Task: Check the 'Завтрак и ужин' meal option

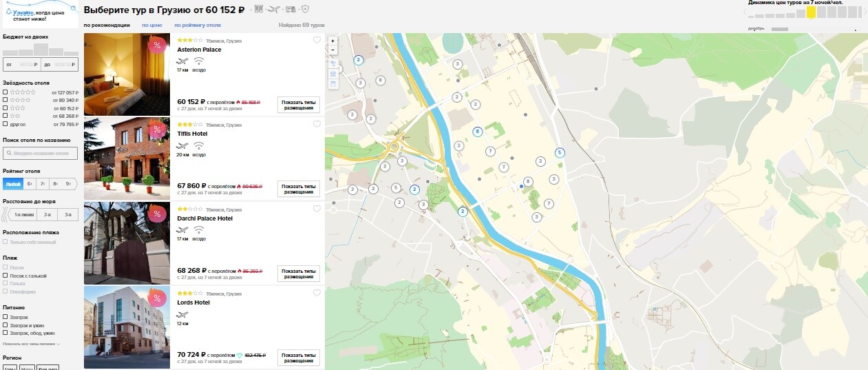Action: point(6,325)
